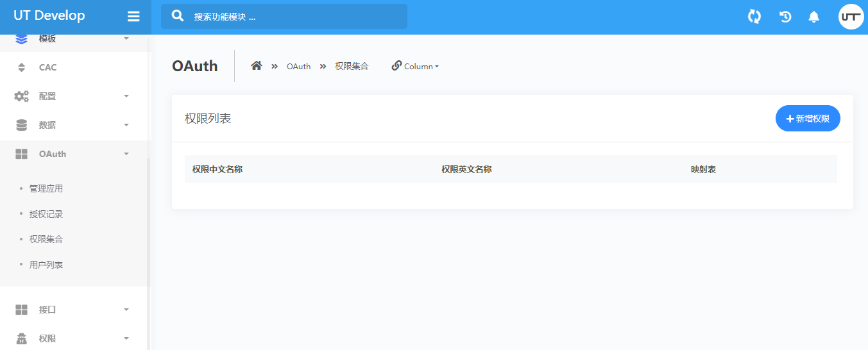Toggle the hamburger sidebar menu
The height and width of the screenshot is (350, 868).
coord(133,17)
